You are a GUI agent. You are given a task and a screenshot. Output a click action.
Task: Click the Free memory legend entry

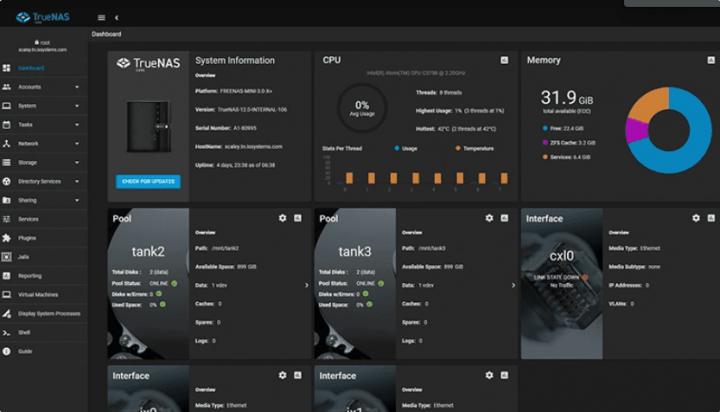tap(563, 128)
